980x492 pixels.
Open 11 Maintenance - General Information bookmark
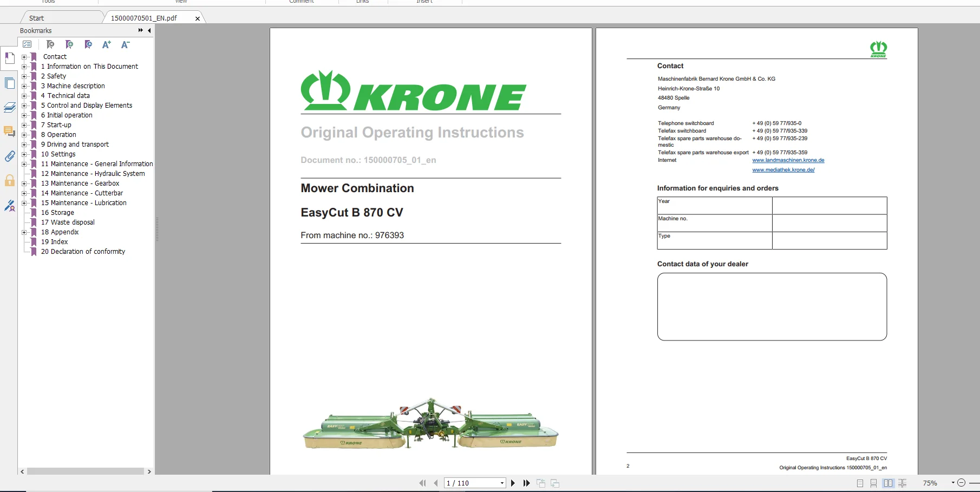coord(97,164)
